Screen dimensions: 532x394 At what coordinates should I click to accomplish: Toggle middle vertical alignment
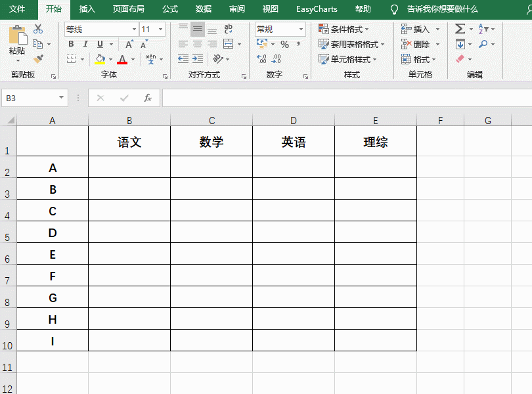pyautogui.click(x=198, y=29)
